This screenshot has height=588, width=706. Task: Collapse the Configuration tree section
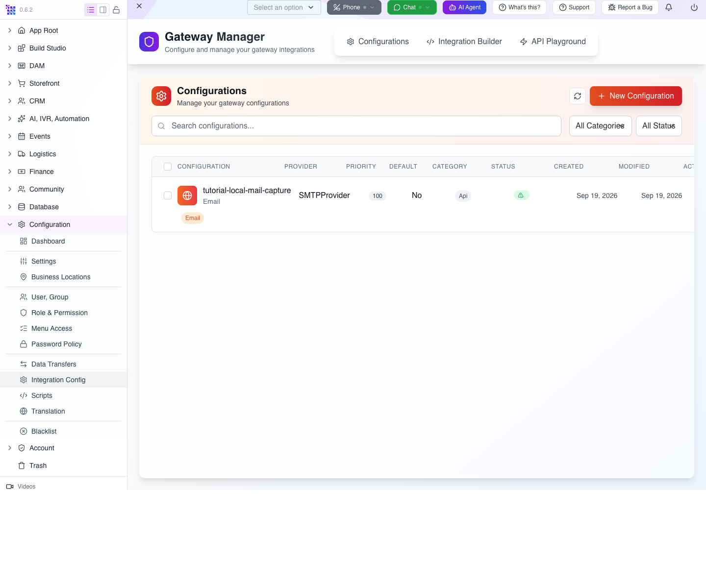tap(10, 224)
